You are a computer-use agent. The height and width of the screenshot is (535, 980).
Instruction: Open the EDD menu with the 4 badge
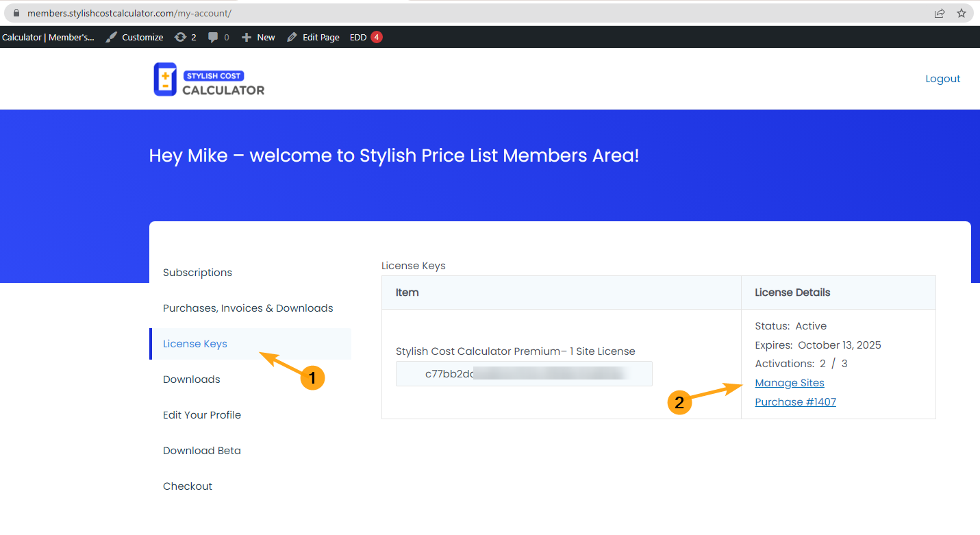click(366, 37)
